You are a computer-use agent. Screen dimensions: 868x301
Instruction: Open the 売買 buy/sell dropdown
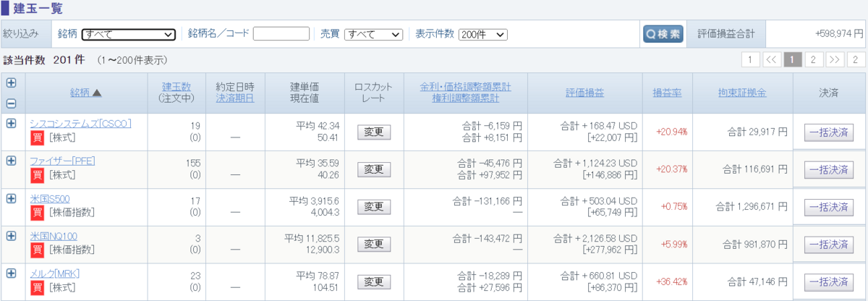click(x=373, y=34)
